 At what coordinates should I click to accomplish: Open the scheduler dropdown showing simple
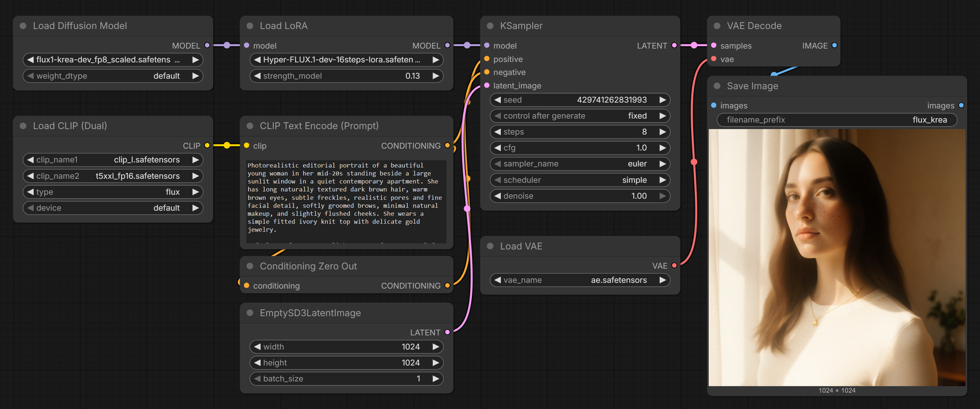[x=580, y=180]
